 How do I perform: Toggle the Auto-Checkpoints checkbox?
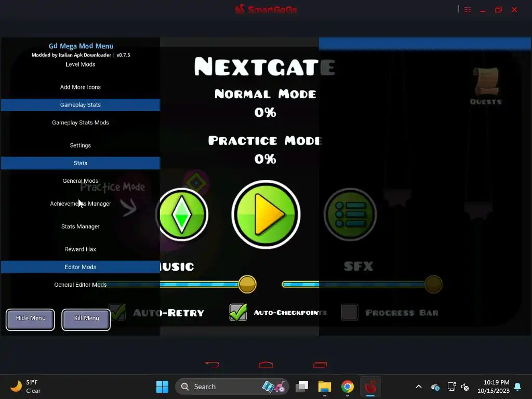tap(238, 312)
